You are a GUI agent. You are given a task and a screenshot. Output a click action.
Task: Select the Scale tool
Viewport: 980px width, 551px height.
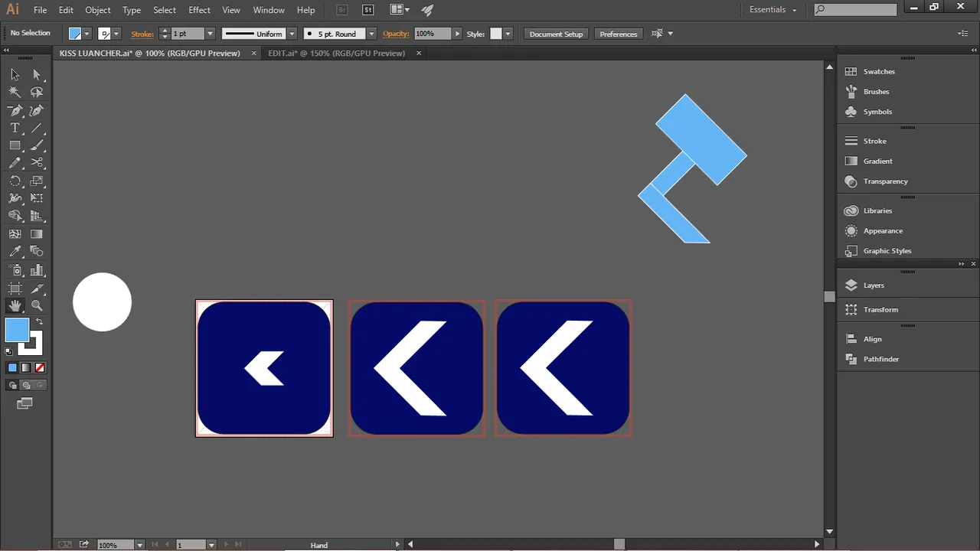[x=37, y=181]
